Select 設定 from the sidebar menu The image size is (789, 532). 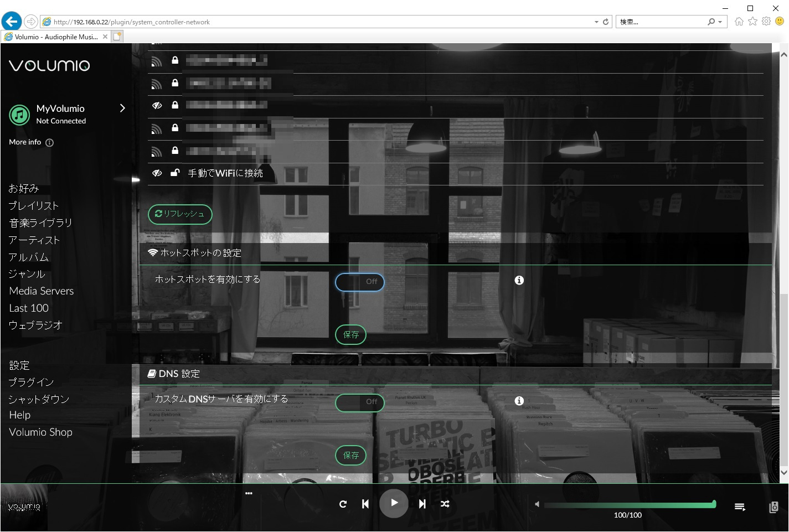[x=19, y=365]
